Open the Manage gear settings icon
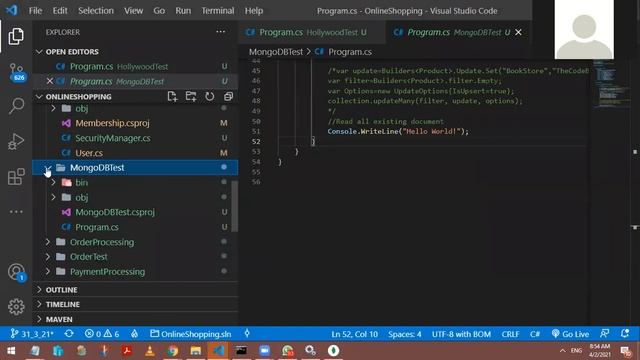 (x=16, y=307)
